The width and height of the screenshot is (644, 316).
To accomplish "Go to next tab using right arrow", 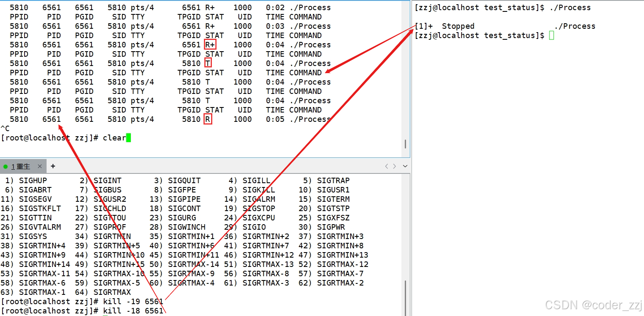I will (395, 166).
